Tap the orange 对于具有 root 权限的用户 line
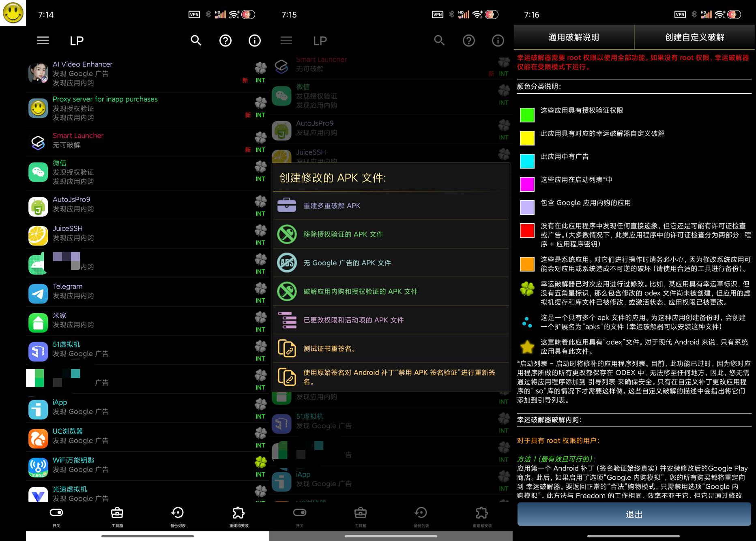756x541 pixels. pos(558,440)
